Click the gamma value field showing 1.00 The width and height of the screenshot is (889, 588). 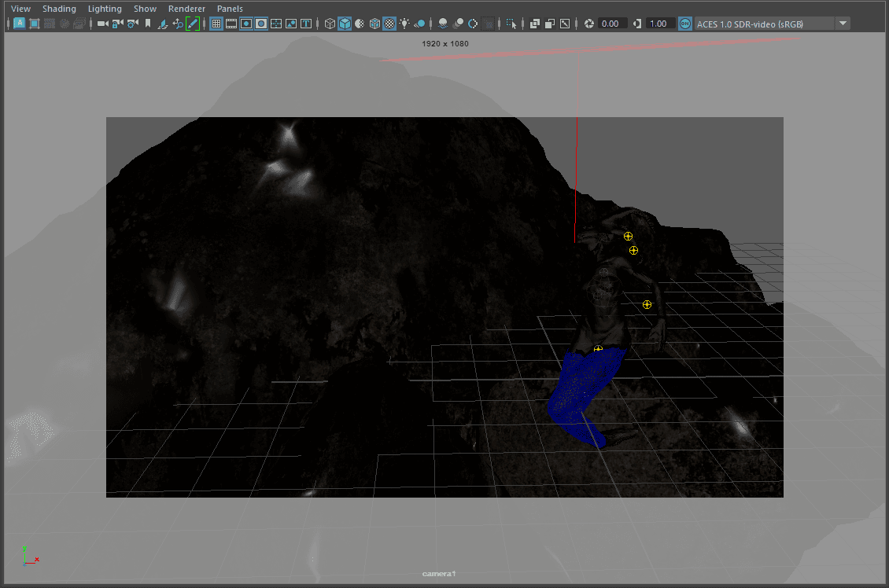[x=660, y=24]
